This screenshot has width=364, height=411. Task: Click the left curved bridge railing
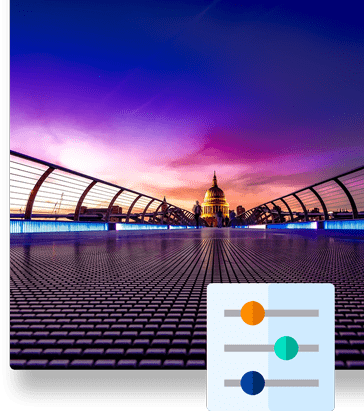click(97, 190)
